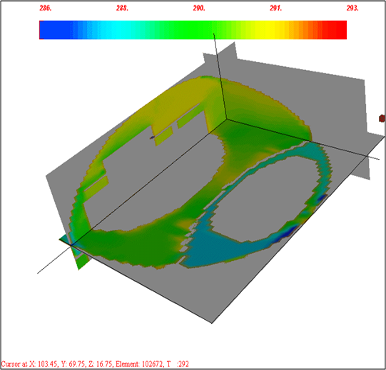The height and width of the screenshot is (370, 386).
Task: Click the temperature color scale bar
Action: tap(193, 30)
